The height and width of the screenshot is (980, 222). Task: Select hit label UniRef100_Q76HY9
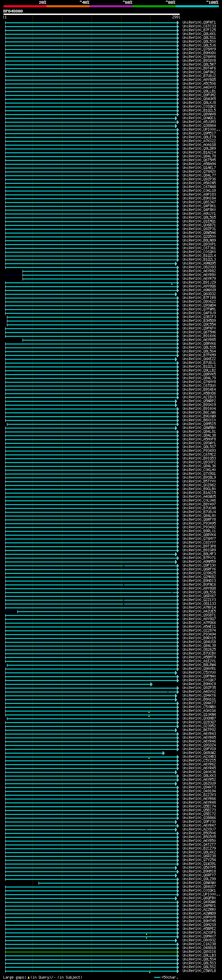coord(199,49)
